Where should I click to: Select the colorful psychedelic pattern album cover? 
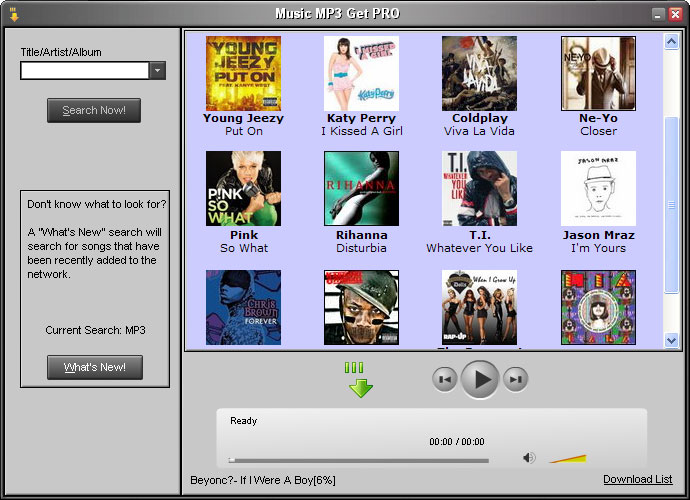click(x=598, y=307)
